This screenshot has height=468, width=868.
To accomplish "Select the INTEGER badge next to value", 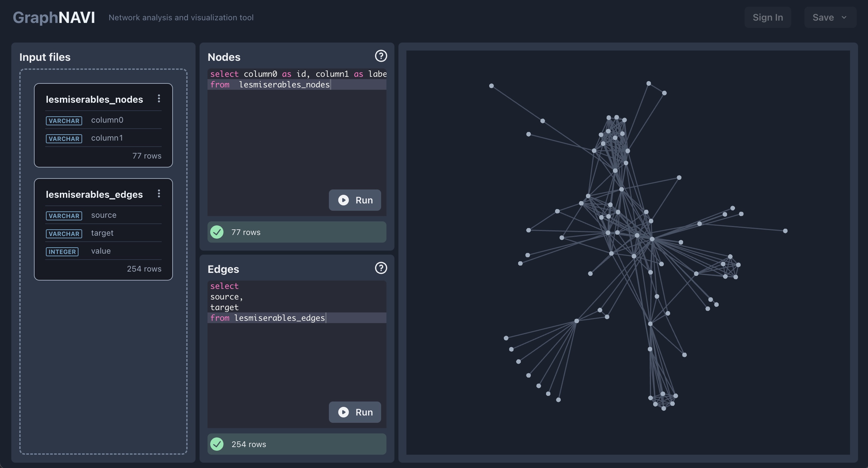I will [62, 252].
